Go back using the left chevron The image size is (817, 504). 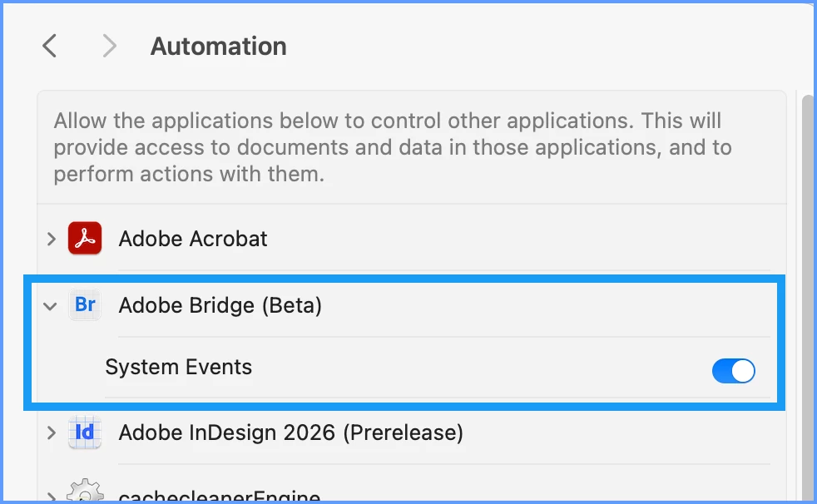[x=49, y=46]
